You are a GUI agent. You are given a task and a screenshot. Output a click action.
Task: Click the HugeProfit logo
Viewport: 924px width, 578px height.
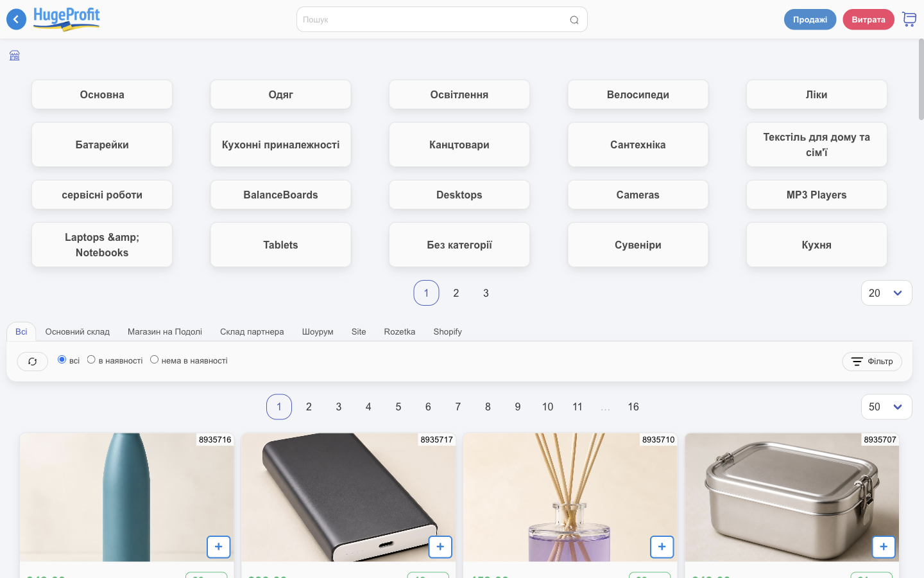(67, 19)
